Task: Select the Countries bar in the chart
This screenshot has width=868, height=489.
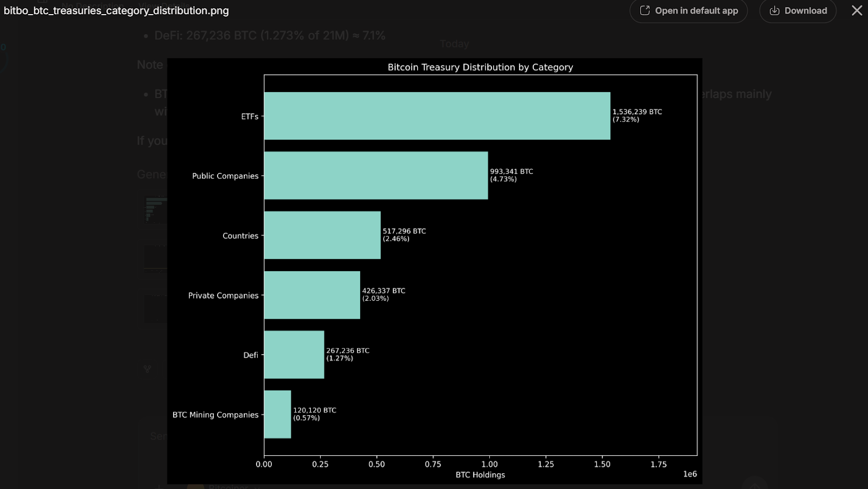Action: (x=322, y=235)
